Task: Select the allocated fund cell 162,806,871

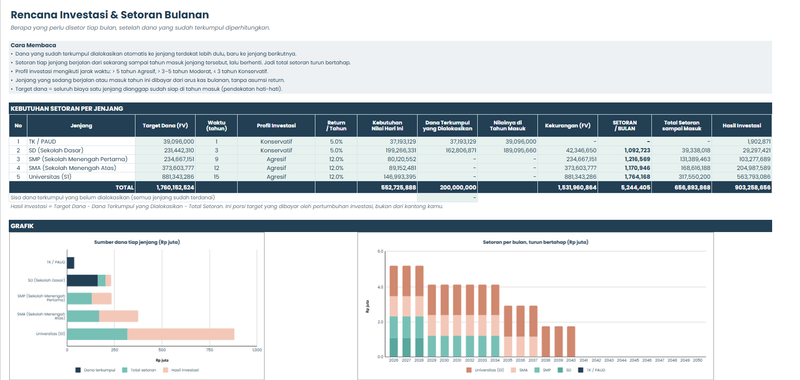Action: (x=447, y=150)
